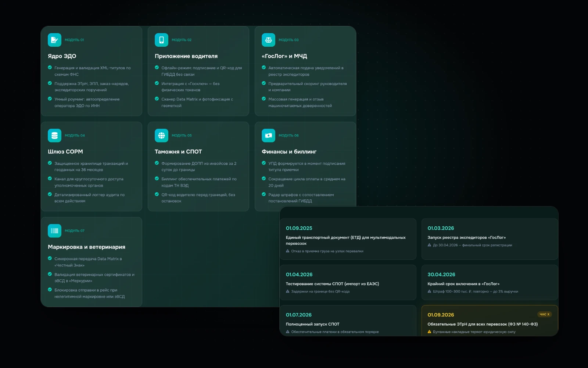The height and width of the screenshot is (368, 588).
Task: Click the 'ЧАС X' badge
Action: tap(544, 314)
